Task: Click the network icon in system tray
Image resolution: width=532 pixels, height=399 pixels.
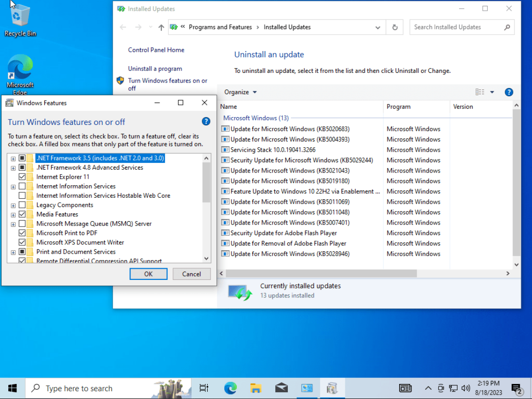Action: point(453,388)
